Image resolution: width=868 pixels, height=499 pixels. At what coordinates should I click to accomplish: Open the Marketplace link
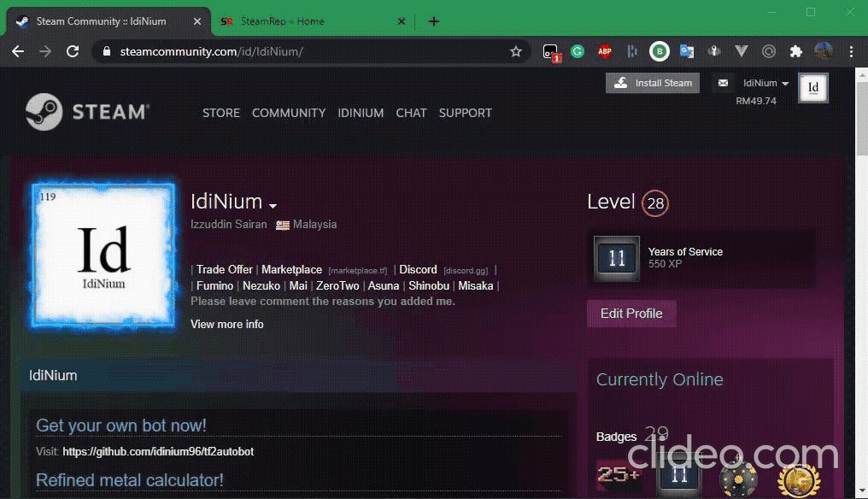point(291,270)
